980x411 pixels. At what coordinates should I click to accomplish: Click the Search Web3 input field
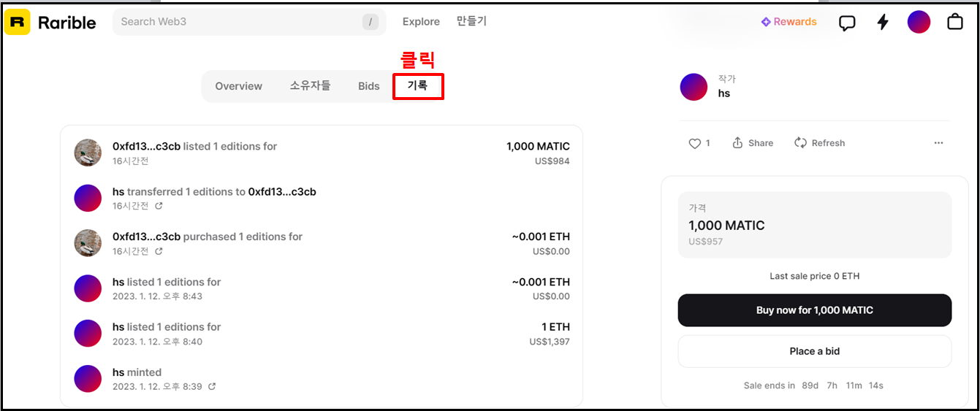249,22
